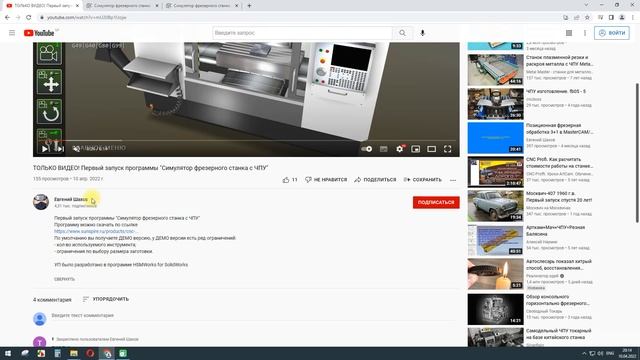Click the page vertical scrollbar
Viewport: 640px width, 360px height.
637,153
